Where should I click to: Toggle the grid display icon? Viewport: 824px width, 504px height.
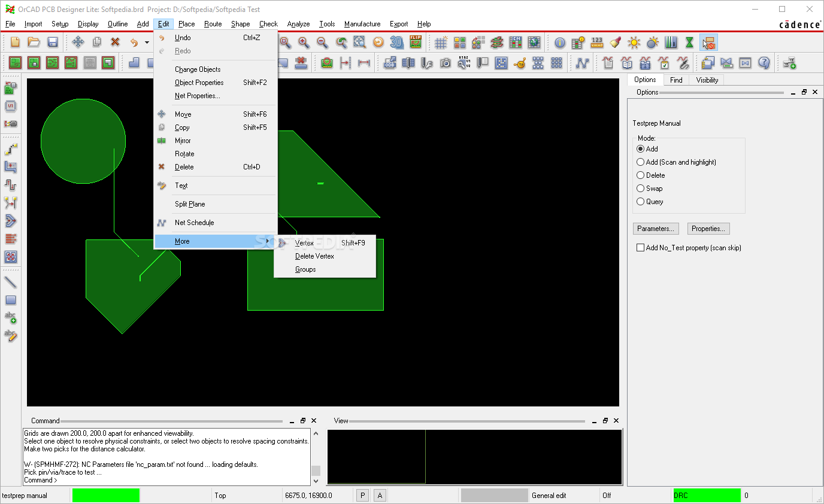pyautogui.click(x=441, y=42)
